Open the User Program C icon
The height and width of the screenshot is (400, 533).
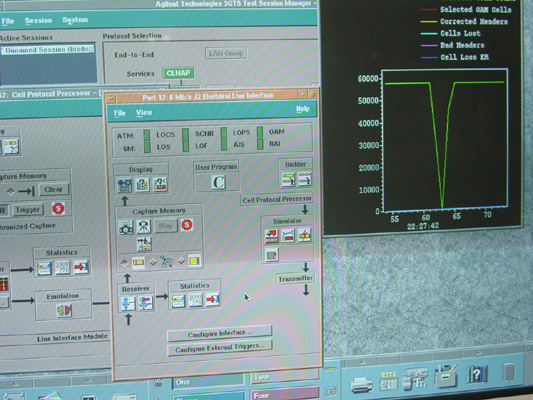[218, 182]
